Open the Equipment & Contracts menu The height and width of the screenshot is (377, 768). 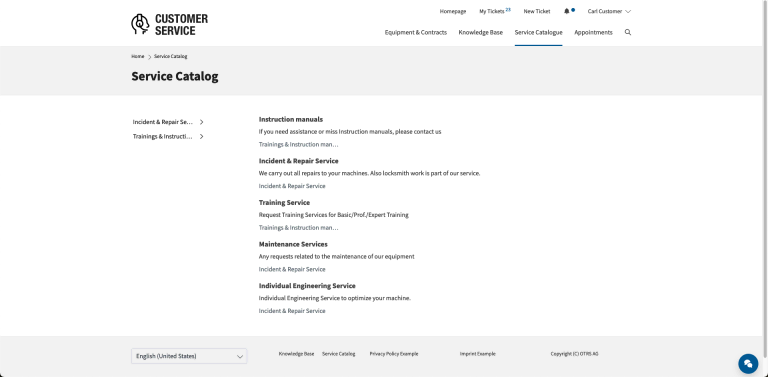[415, 32]
